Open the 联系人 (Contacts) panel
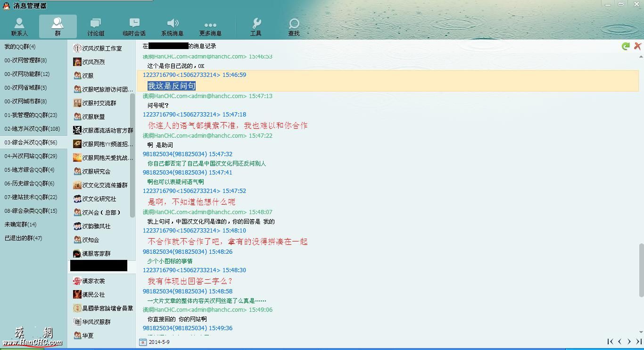 (x=19, y=26)
